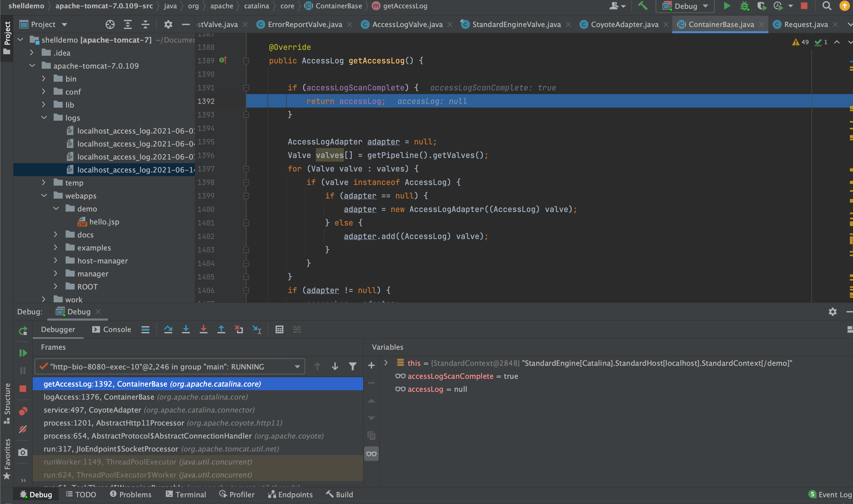Toggle Mute Breakpoints in debug sidebar
This screenshot has width=853, height=504.
(x=23, y=429)
